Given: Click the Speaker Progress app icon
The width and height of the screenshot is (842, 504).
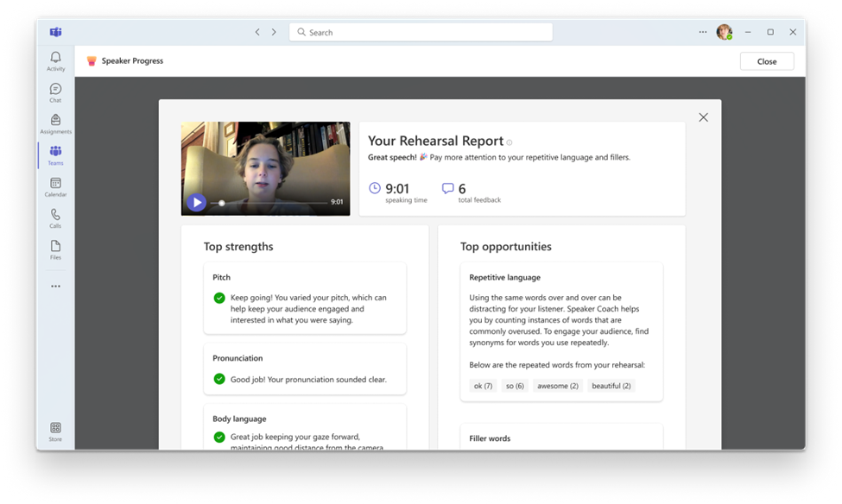Looking at the screenshot, I should click(92, 61).
